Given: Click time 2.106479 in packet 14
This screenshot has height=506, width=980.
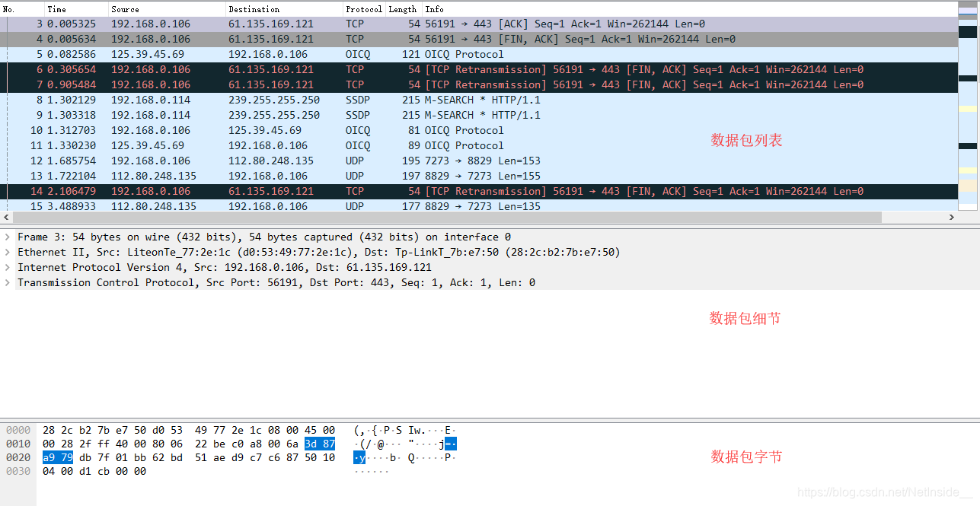Looking at the screenshot, I should [x=72, y=192].
